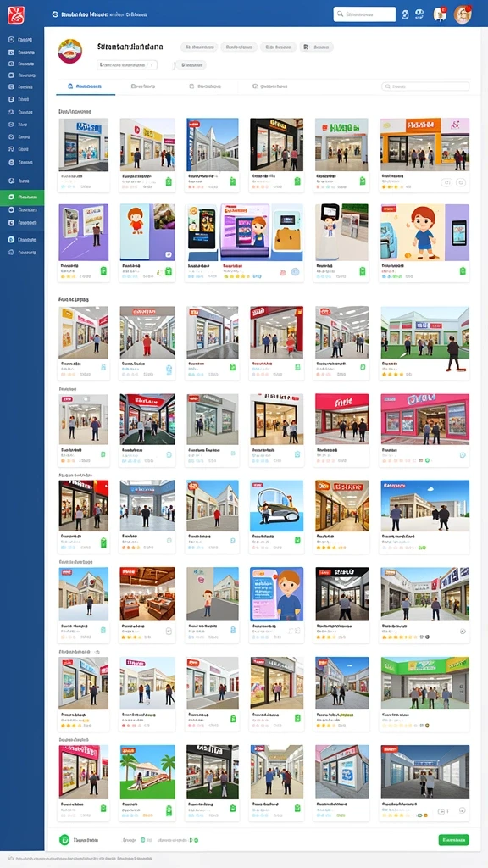Select the green highlighted item in the left sidebar
Viewport: 488px width, 868px height.
22,198
